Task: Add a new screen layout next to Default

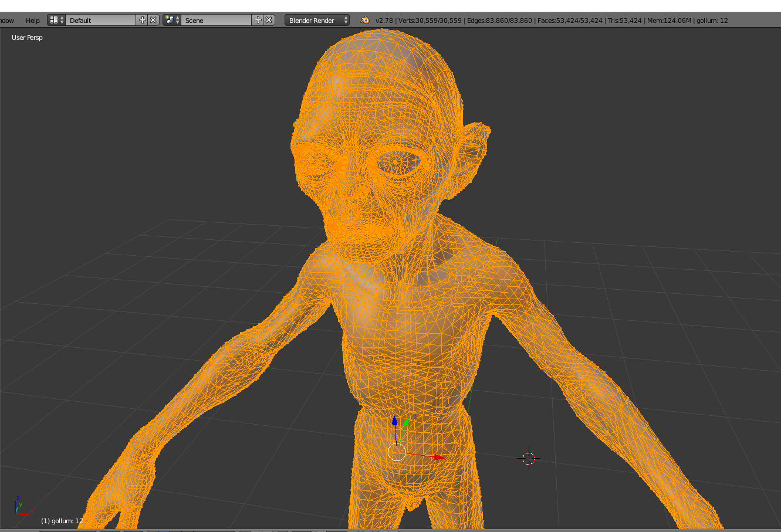Action: coord(143,20)
